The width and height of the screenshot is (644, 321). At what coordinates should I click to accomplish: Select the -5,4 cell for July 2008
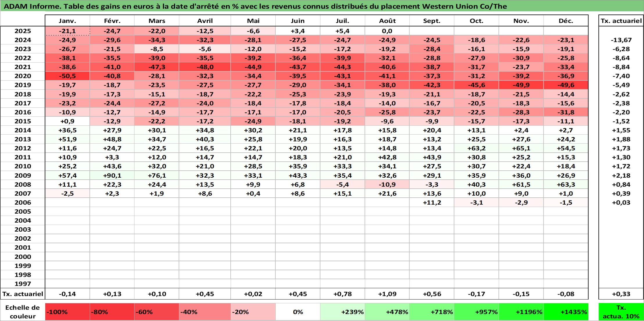pyautogui.click(x=342, y=185)
